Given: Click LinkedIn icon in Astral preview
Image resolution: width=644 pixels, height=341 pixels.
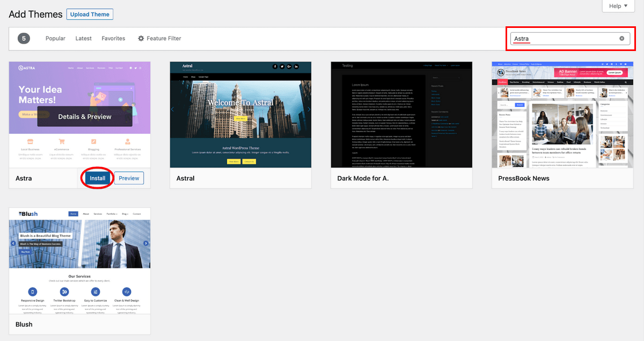Looking at the screenshot, I should coord(296,67).
